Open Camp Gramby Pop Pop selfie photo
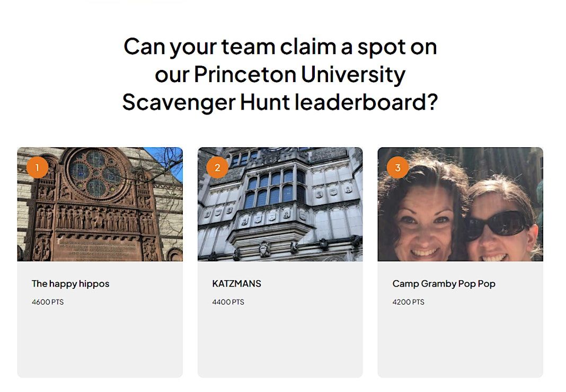This screenshot has height=392, width=566. tap(460, 204)
